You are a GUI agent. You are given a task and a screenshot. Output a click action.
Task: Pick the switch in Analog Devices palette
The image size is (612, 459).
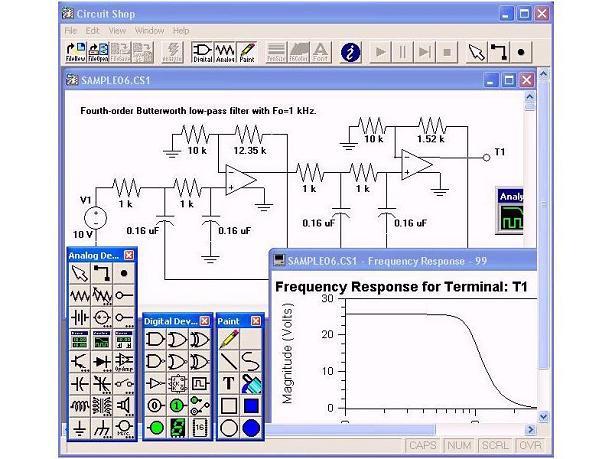pos(124,384)
